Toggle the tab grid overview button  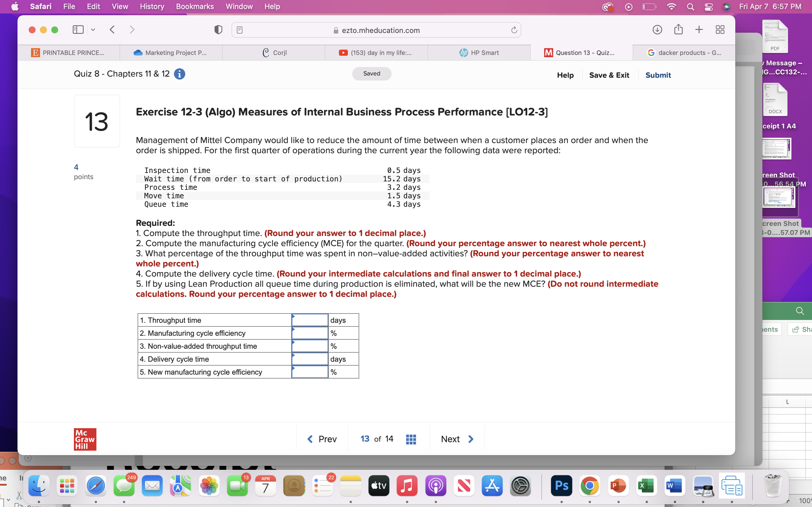pos(720,30)
